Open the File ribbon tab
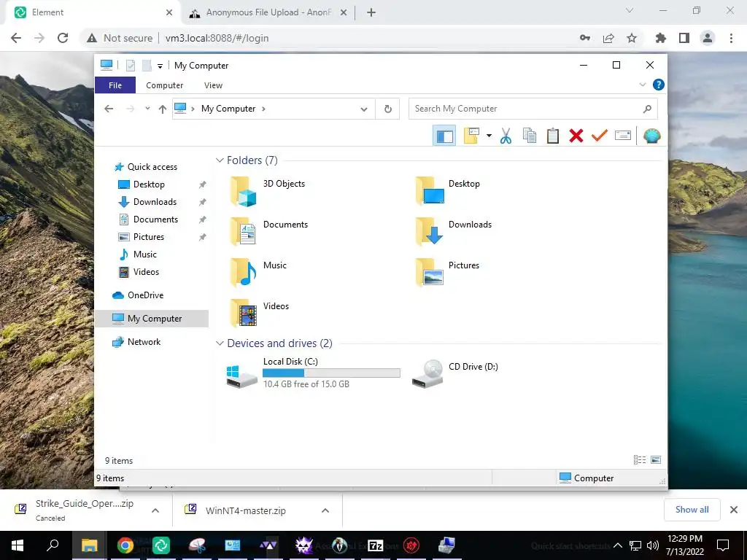This screenshot has height=560, width=747. click(x=115, y=85)
